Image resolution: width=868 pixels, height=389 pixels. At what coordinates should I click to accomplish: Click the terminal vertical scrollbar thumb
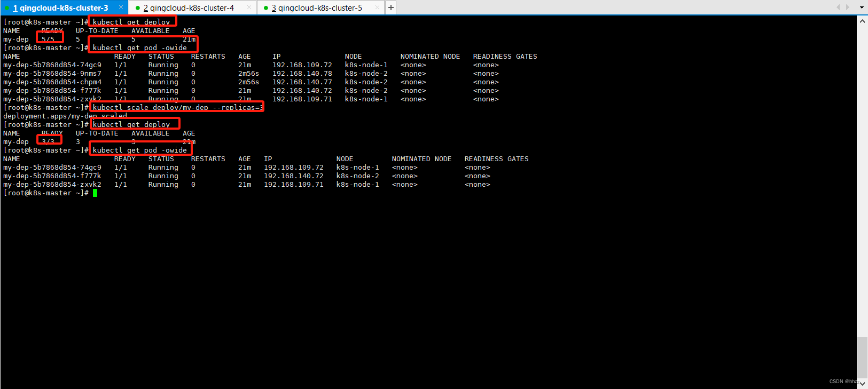point(862,358)
